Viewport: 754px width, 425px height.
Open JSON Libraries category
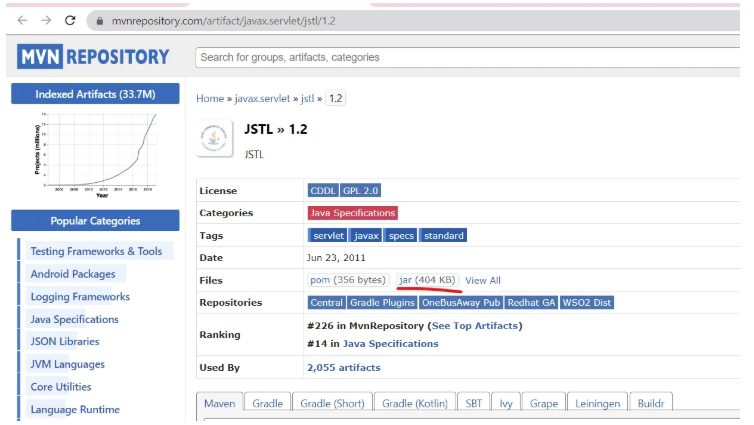click(x=65, y=341)
